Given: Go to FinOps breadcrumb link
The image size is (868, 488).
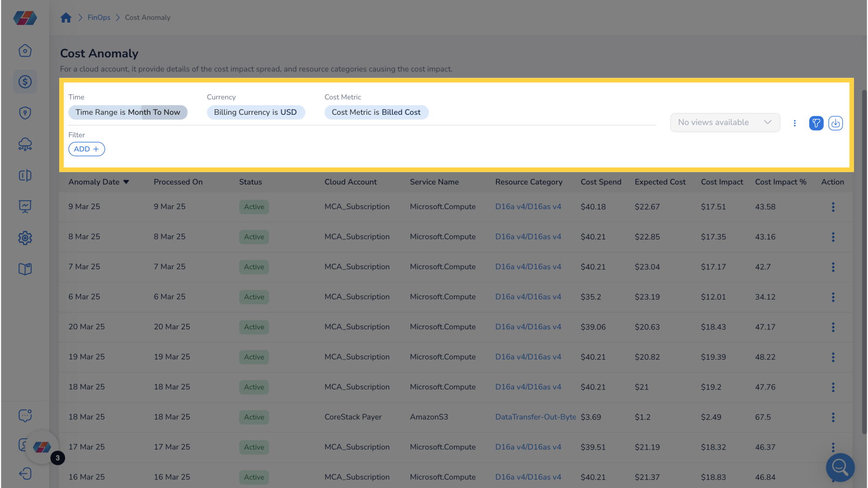Looking at the screenshot, I should 99,18.
